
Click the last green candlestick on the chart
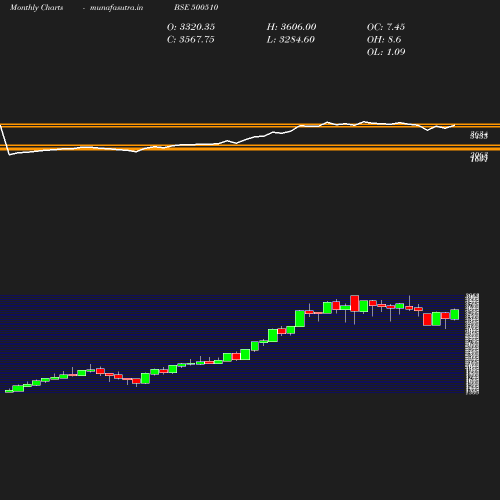click(x=455, y=314)
